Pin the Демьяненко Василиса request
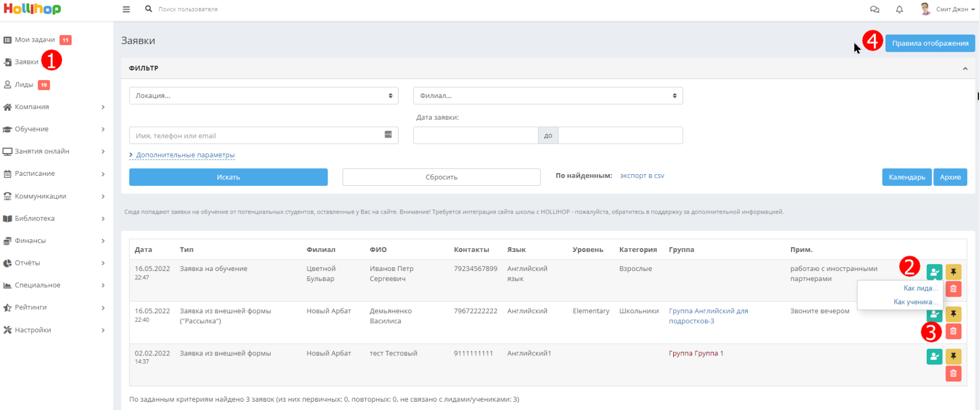 953,314
